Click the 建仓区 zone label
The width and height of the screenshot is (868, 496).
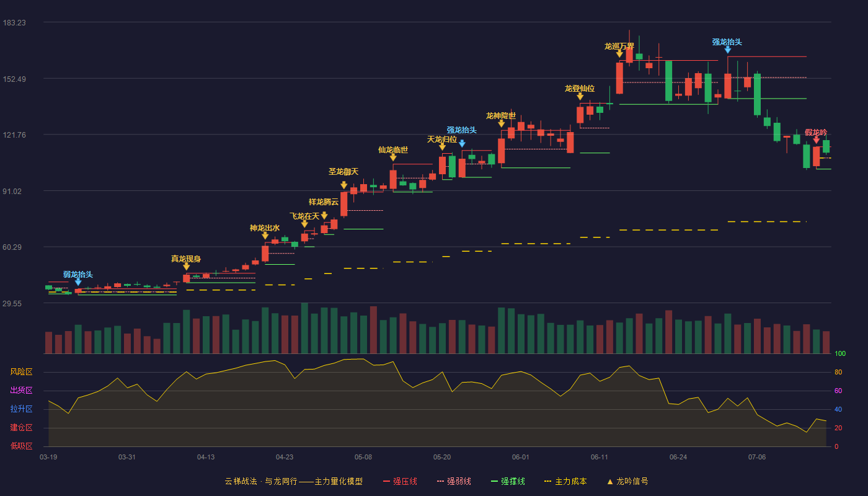click(x=21, y=428)
